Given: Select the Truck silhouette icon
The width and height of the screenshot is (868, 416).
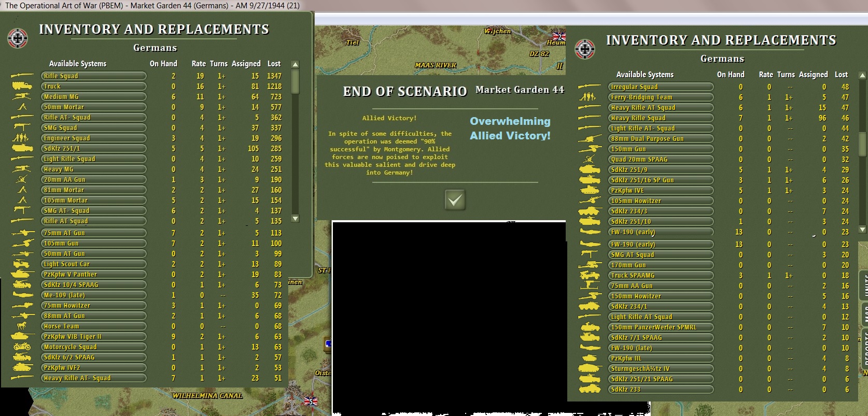Looking at the screenshot, I should (22, 87).
